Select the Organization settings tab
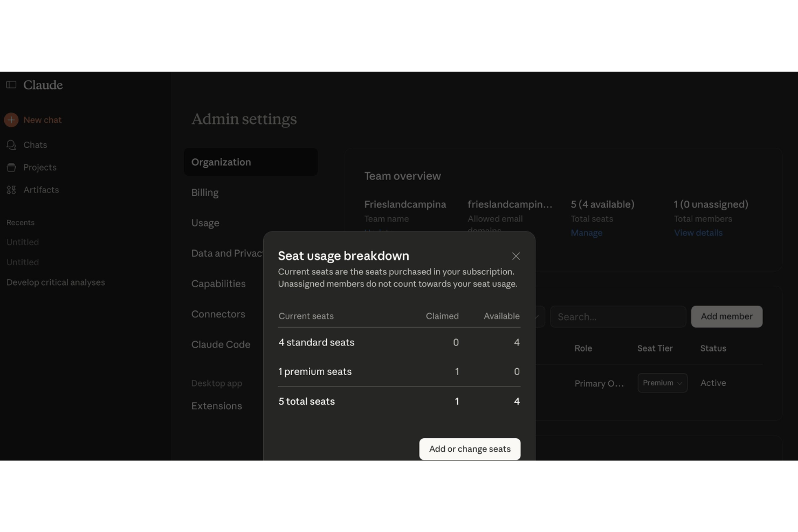Screen dimensions: 798x532 coord(250,162)
